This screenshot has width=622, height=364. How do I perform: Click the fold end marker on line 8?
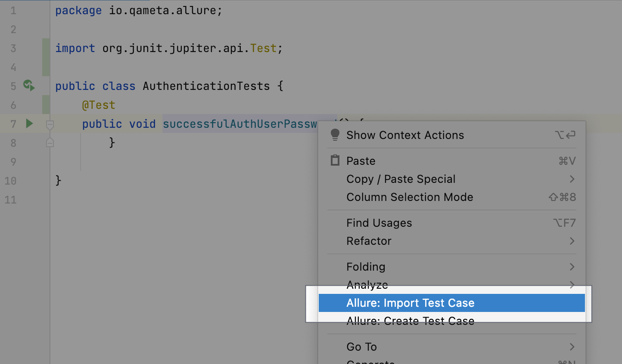click(50, 142)
